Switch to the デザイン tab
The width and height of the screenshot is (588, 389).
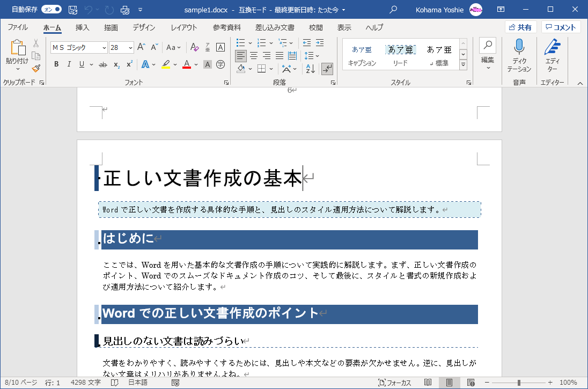click(144, 27)
